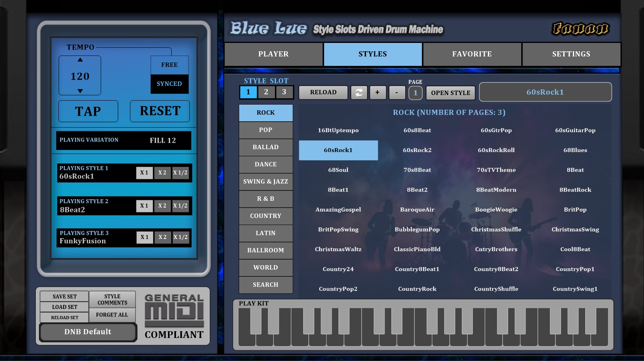Image resolution: width=644 pixels, height=361 pixels.
Task: Set Playing Style 1 speed to X2
Action: (162, 173)
